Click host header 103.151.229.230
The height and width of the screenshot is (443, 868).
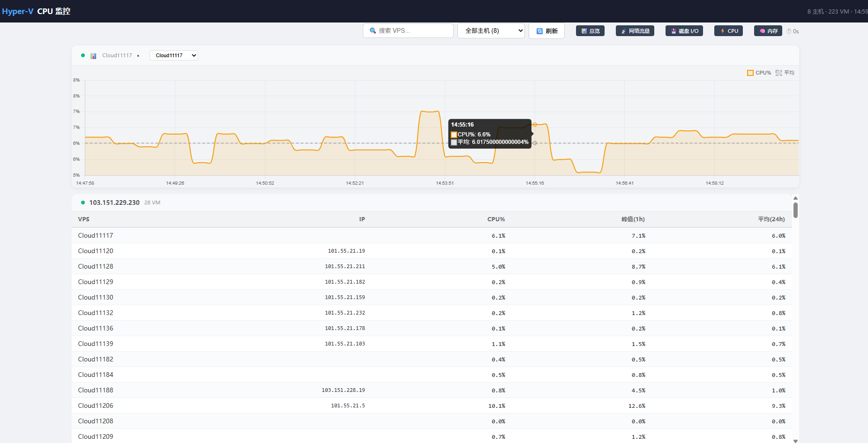(x=114, y=203)
